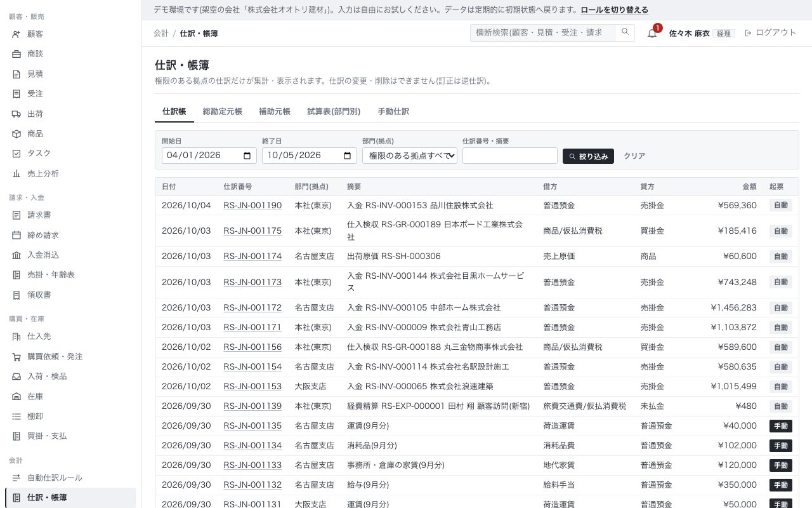Screen dimensions: 812x508
Task: Click the 絞り込み filter button
Action: [x=588, y=156]
